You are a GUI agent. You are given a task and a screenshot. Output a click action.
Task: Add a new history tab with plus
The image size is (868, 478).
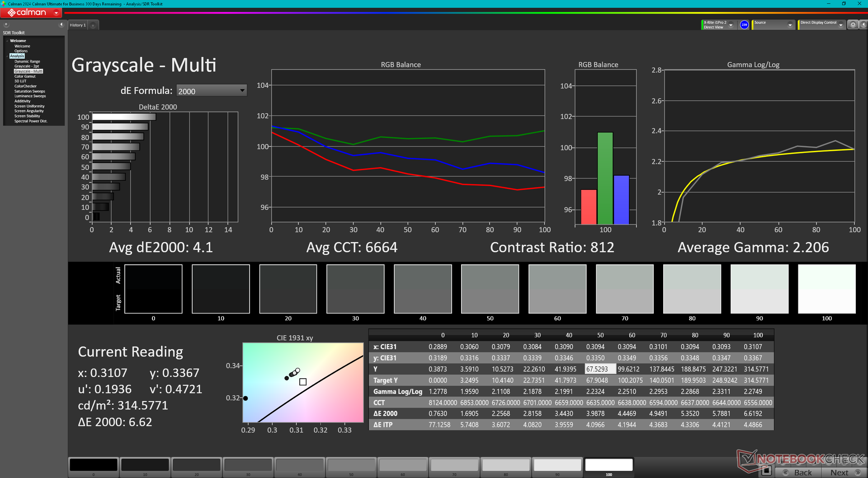coord(93,25)
